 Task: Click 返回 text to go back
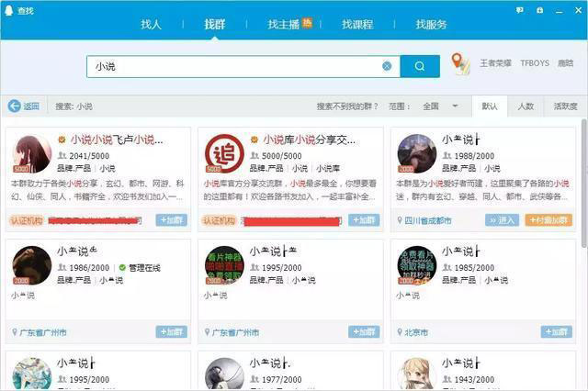[x=31, y=106]
